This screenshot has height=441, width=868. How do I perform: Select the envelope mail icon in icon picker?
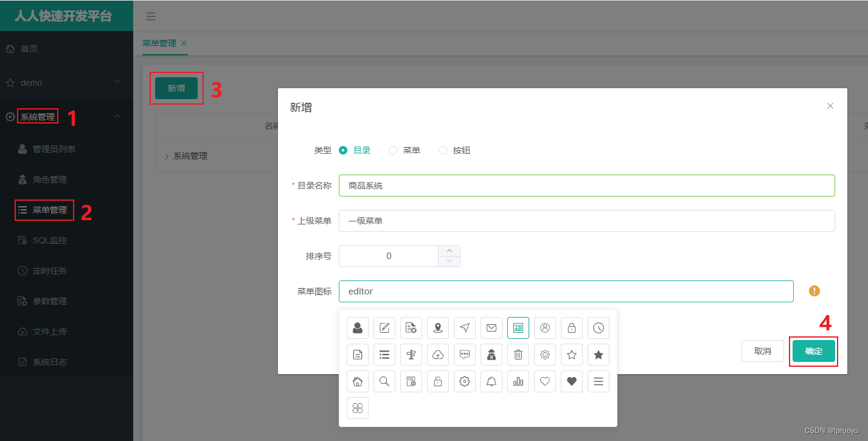pyautogui.click(x=491, y=328)
